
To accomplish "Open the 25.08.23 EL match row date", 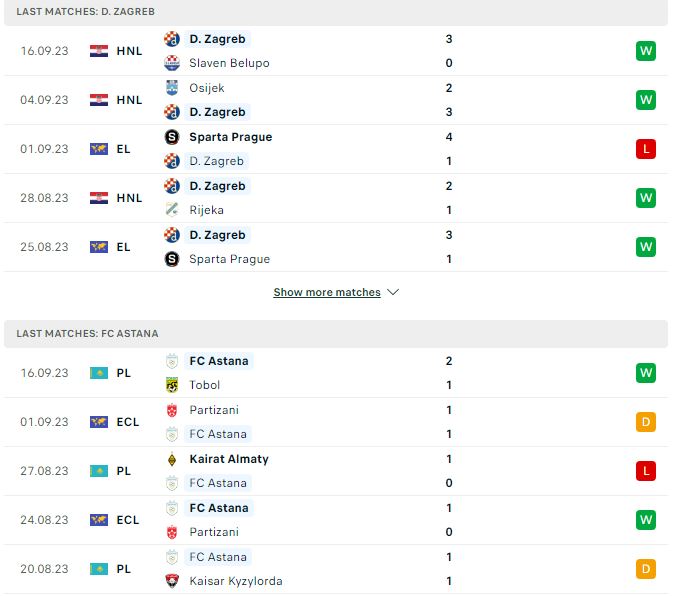I will pyautogui.click(x=44, y=247).
